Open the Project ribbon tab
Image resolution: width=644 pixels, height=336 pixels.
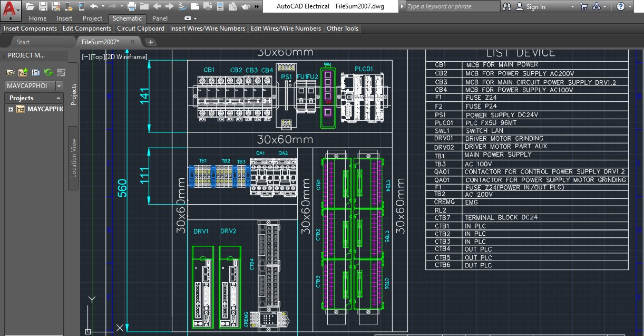click(x=92, y=18)
